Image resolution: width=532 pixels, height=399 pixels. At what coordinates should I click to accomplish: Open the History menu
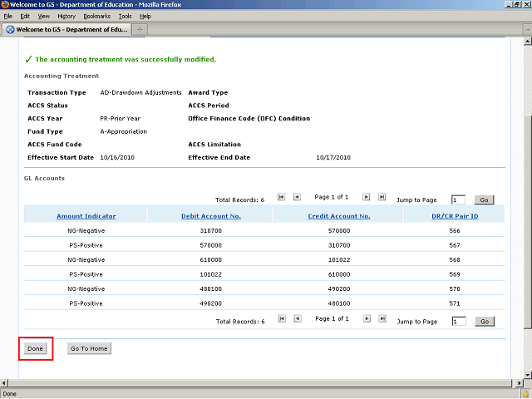66,16
